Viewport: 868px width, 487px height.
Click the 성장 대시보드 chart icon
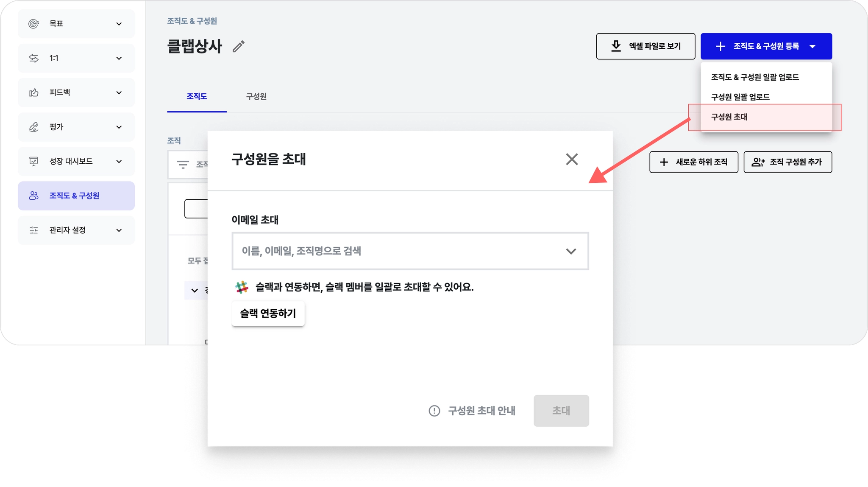pyautogui.click(x=33, y=161)
